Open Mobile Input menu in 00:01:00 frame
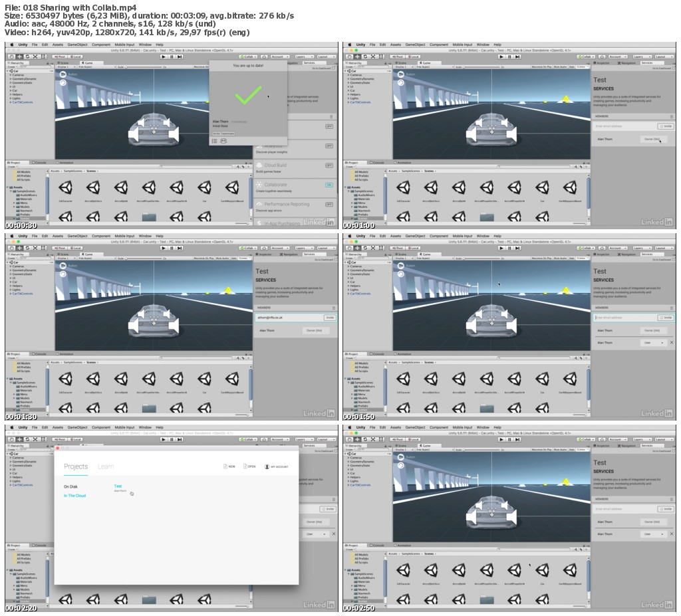Screen dimensions: 681x616 462,45
